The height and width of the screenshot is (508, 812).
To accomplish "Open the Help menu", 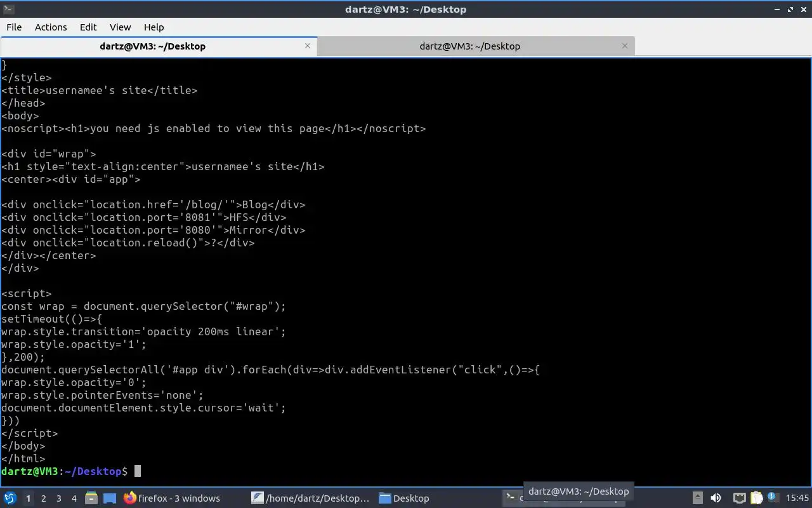I will click(x=154, y=27).
